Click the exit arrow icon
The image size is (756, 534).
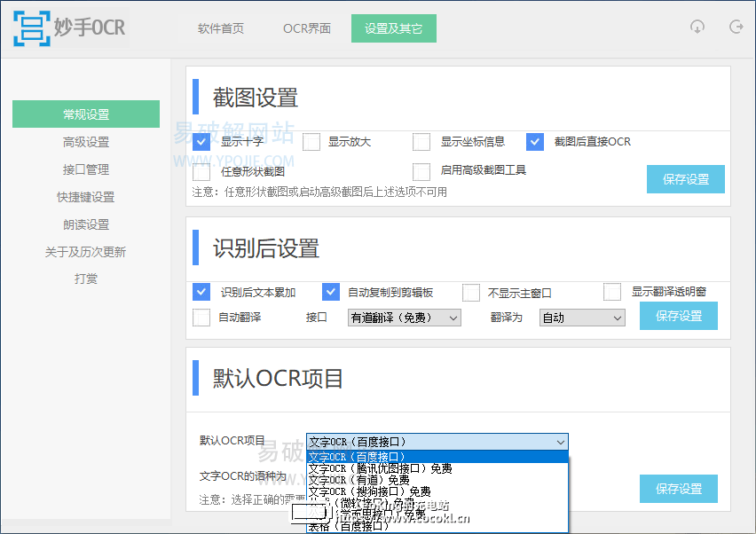click(x=736, y=27)
